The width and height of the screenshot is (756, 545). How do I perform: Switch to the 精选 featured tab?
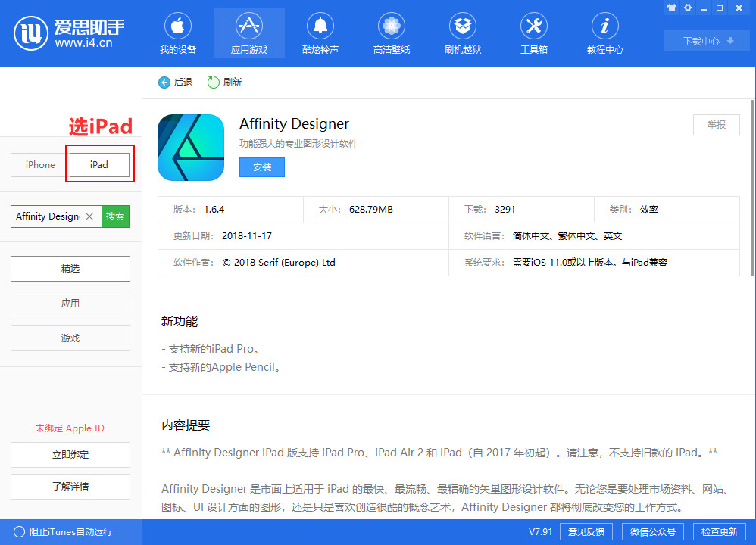(70, 268)
